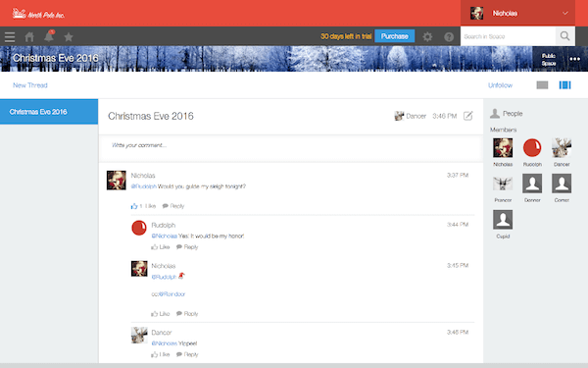Click in the Write your comment field
This screenshot has width=588, height=368.
tap(291, 149)
